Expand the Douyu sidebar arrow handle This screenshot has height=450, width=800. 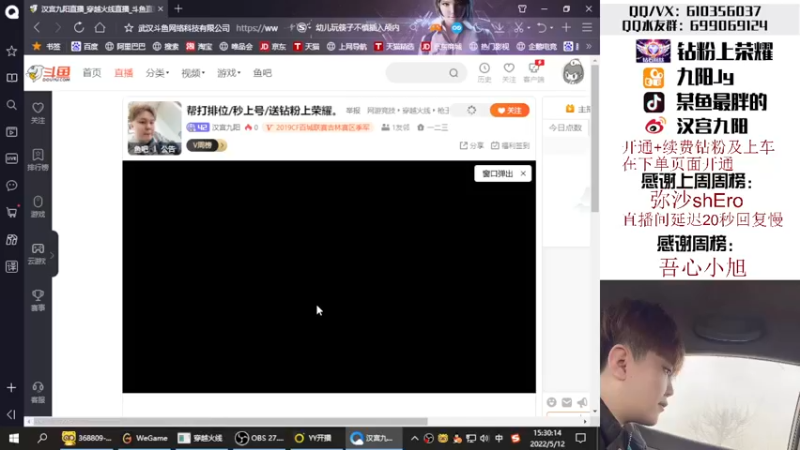click(53, 254)
